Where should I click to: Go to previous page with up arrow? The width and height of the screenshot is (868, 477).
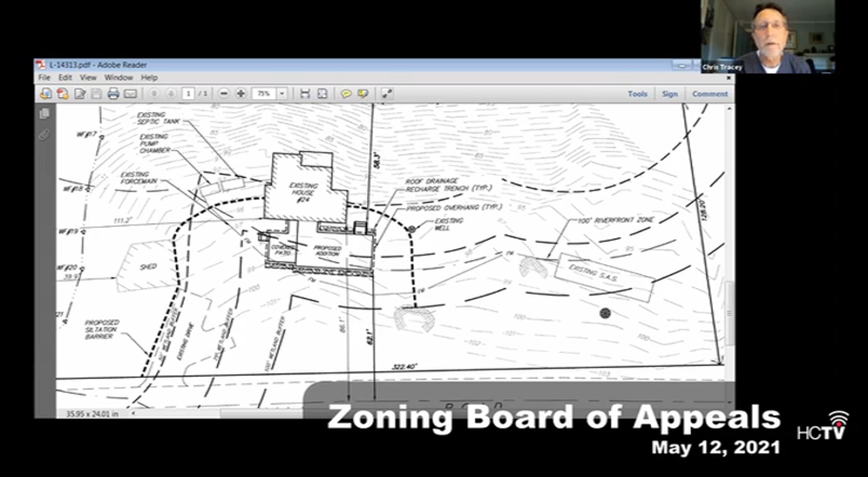click(x=154, y=94)
